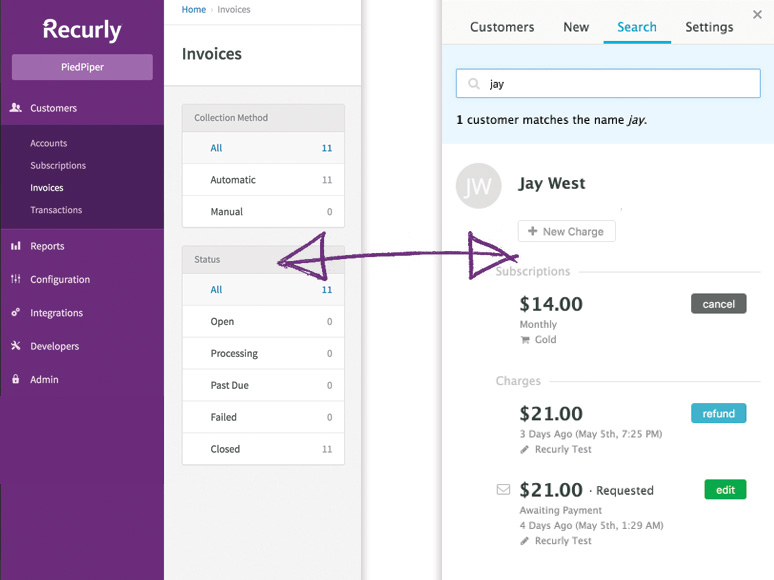This screenshot has width=774, height=580.
Task: Select the Customers tab in panel
Action: pyautogui.click(x=502, y=27)
